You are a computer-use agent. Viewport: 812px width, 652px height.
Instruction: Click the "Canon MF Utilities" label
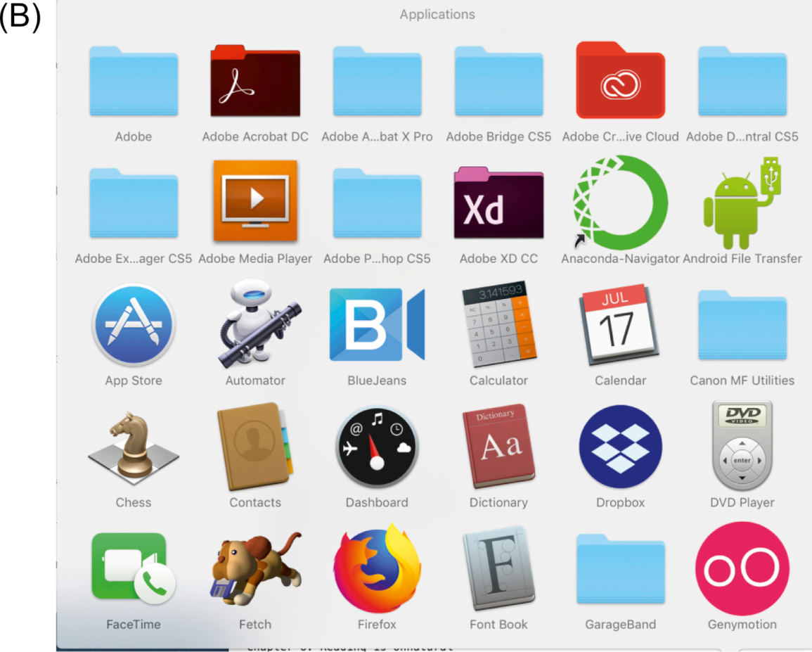coord(742,381)
